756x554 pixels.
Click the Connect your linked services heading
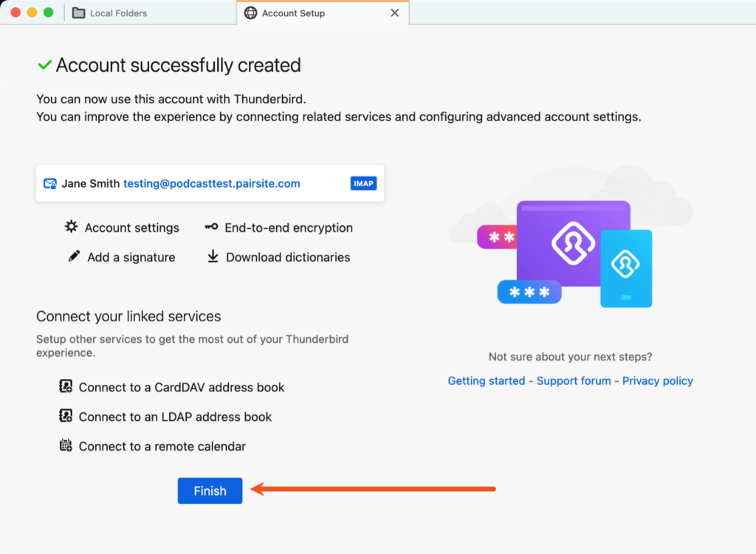128,316
